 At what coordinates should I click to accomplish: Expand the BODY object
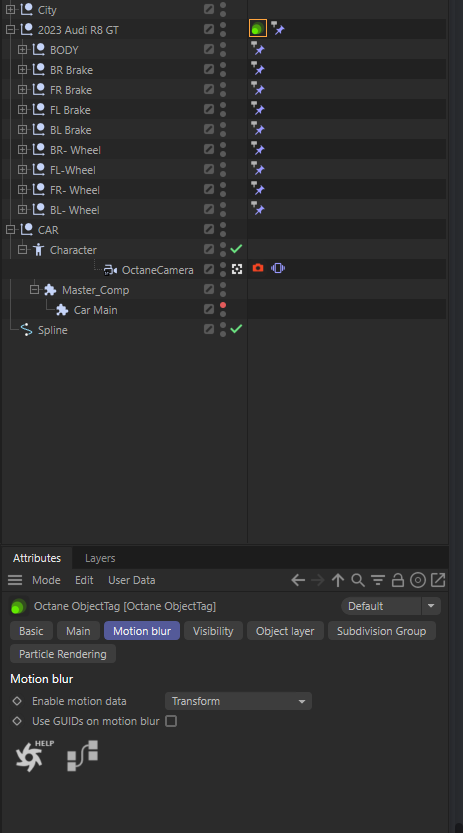pyautogui.click(x=22, y=49)
